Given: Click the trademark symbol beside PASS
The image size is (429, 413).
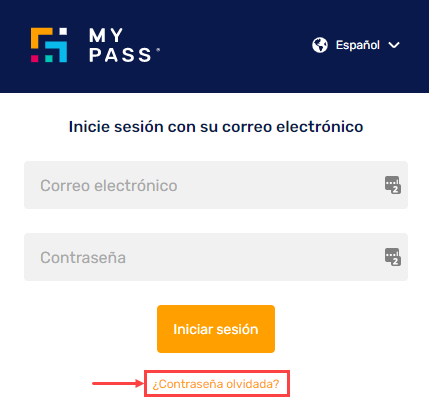Looking at the screenshot, I should click(158, 50).
